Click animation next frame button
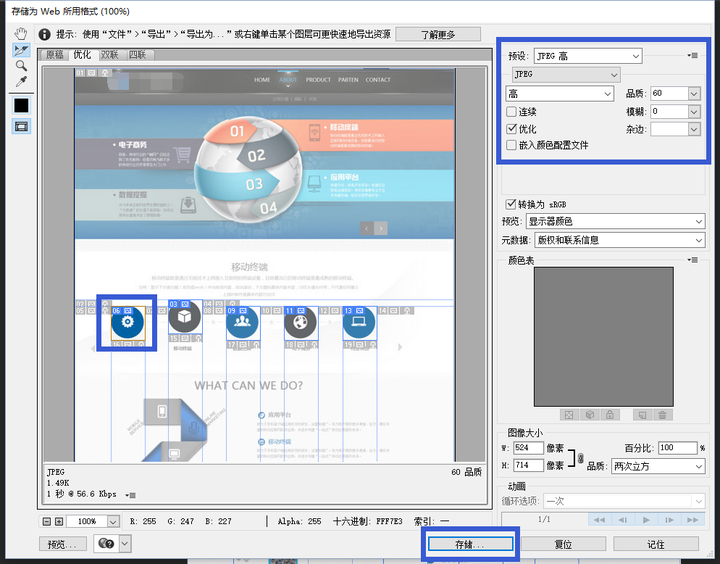This screenshot has height=564, width=720. (669, 520)
